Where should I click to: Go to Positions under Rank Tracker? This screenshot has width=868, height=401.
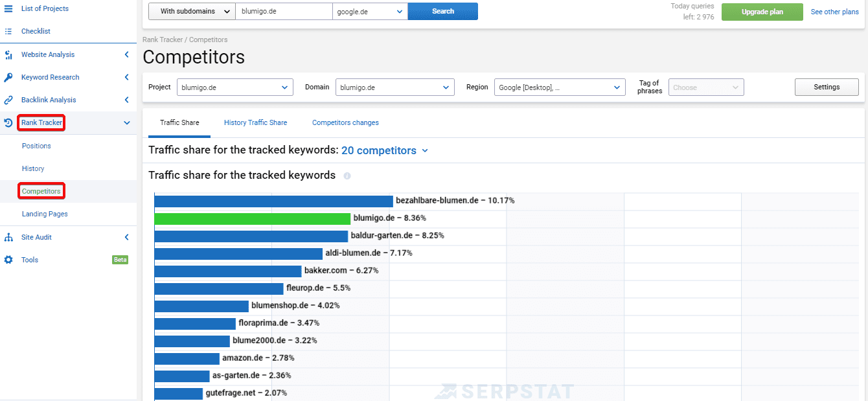click(x=36, y=146)
